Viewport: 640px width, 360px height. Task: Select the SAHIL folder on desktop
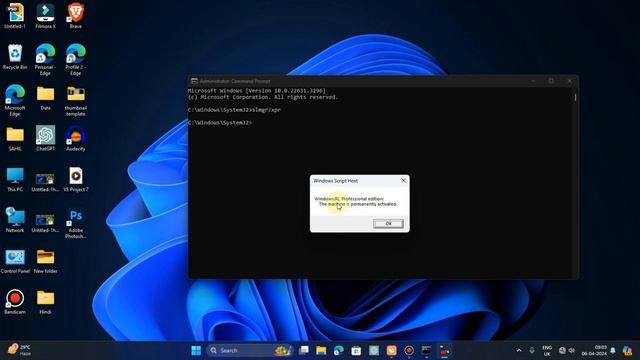15,139
